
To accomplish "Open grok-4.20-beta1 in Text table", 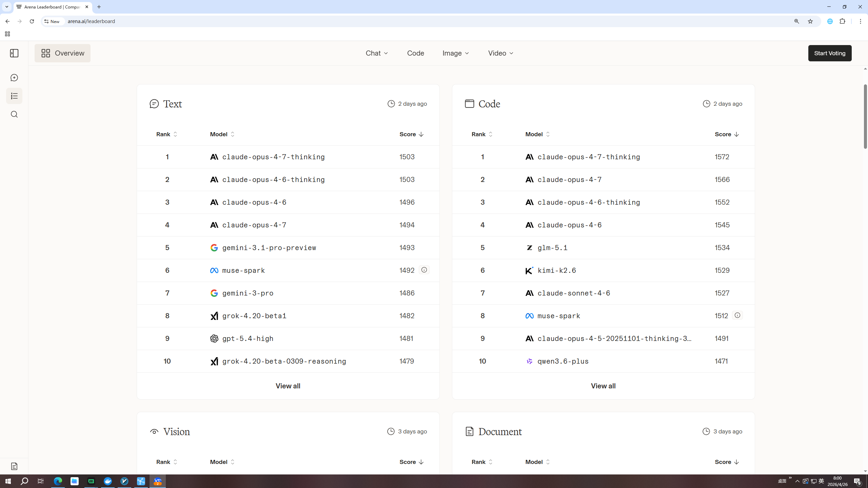I will click(254, 316).
